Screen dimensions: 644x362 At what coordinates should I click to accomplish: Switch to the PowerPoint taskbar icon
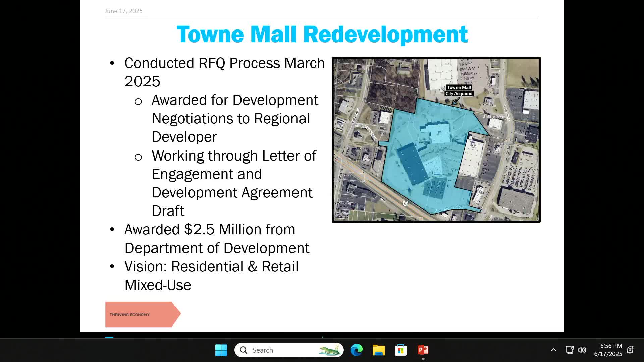tap(423, 350)
